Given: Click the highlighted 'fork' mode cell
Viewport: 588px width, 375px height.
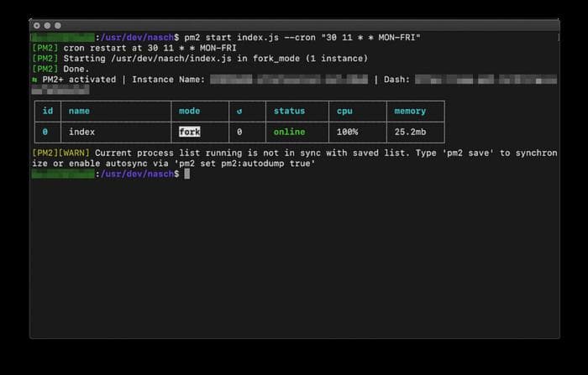Looking at the screenshot, I should pyautogui.click(x=190, y=132).
